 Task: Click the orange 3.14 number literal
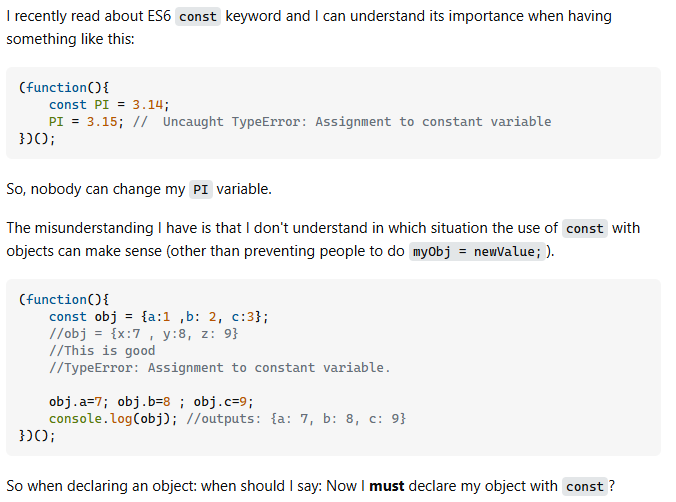pos(151,104)
